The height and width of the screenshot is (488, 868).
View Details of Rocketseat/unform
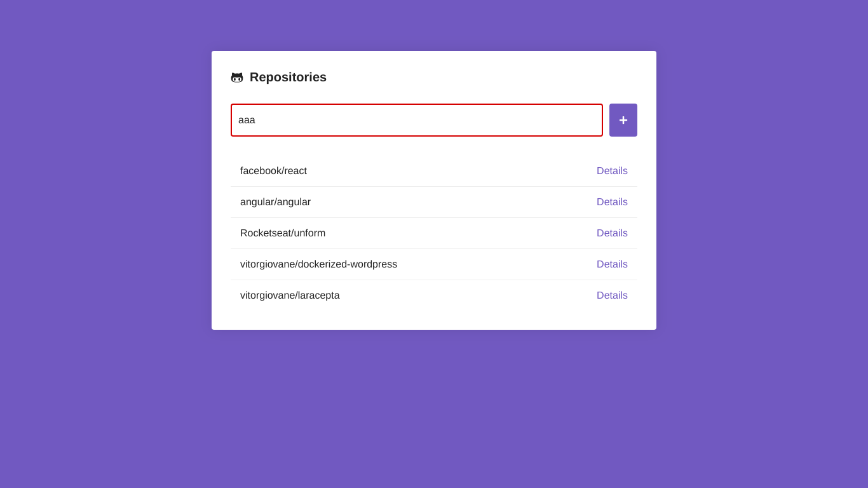(x=612, y=233)
